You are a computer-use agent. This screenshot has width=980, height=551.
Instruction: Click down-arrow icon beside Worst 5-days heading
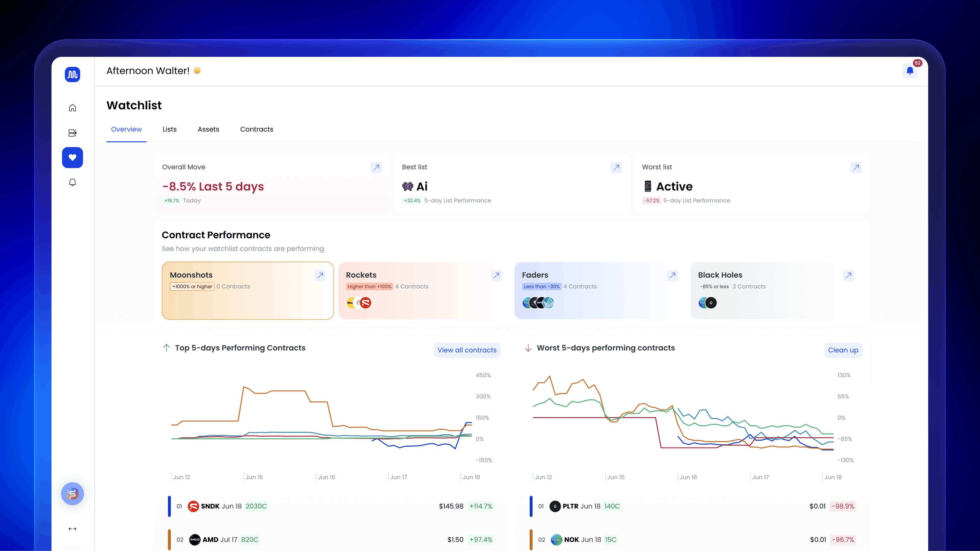pyautogui.click(x=528, y=348)
